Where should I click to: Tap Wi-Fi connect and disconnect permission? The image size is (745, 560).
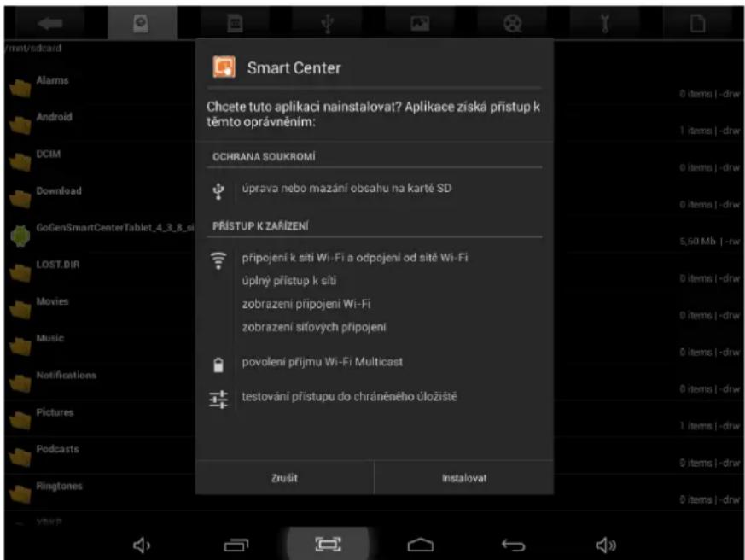pos(355,258)
